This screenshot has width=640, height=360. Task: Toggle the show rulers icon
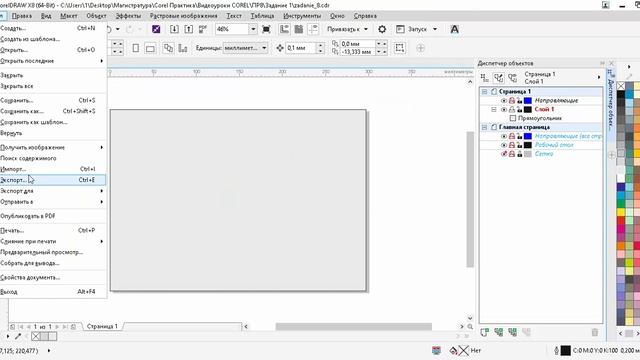(x=284, y=29)
